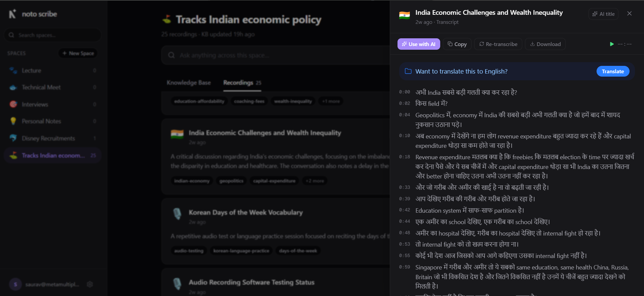
Task: Open the Technical Meet space icon
Action: 13,87
